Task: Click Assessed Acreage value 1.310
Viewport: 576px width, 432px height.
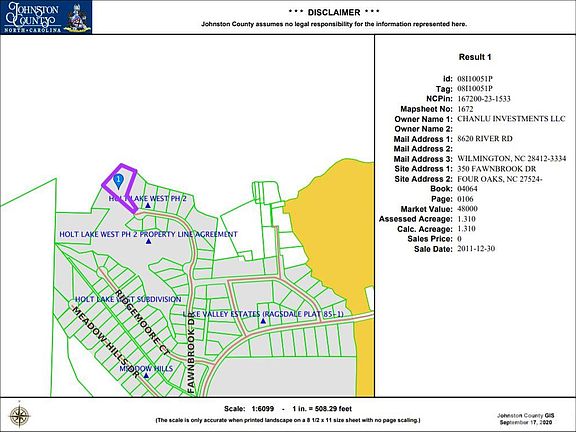Action: tap(467, 219)
